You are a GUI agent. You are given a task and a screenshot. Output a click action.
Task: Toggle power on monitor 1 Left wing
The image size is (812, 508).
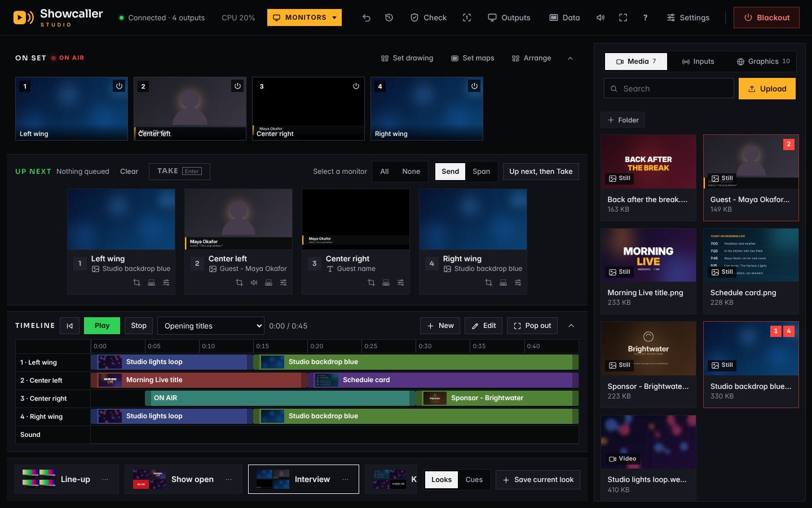pyautogui.click(x=119, y=86)
